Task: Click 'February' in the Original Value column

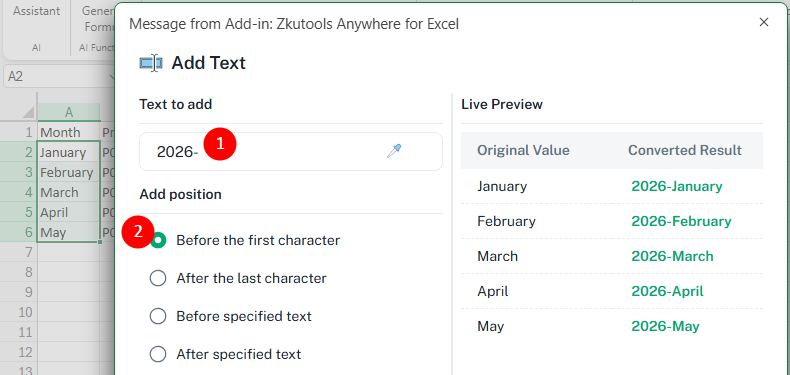Action: 506,221
